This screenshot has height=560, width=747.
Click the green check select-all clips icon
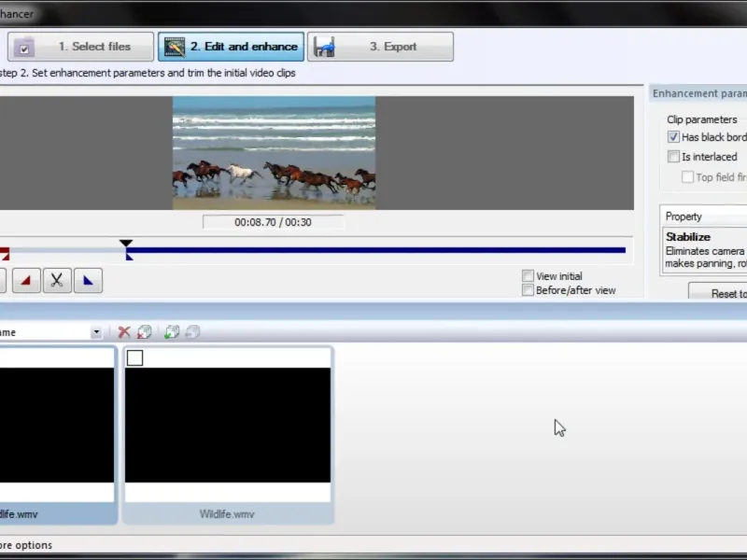tap(172, 332)
